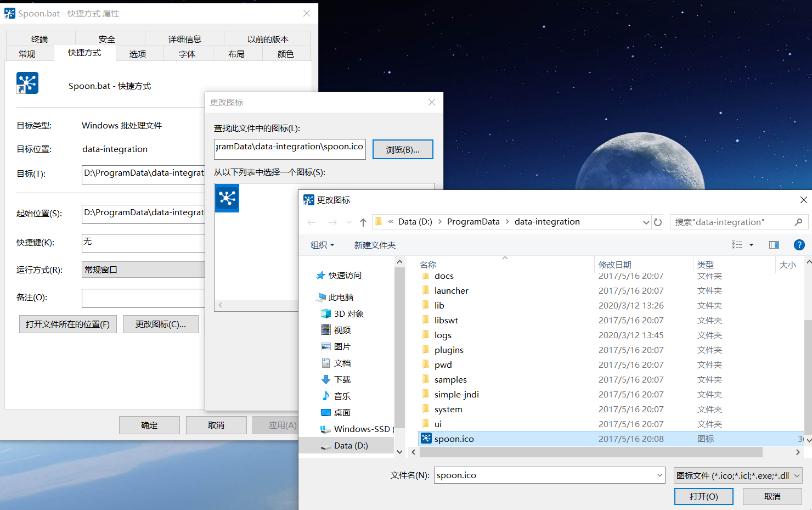Image resolution: width=812 pixels, height=510 pixels.
Task: Select the samples folder
Action: point(450,379)
